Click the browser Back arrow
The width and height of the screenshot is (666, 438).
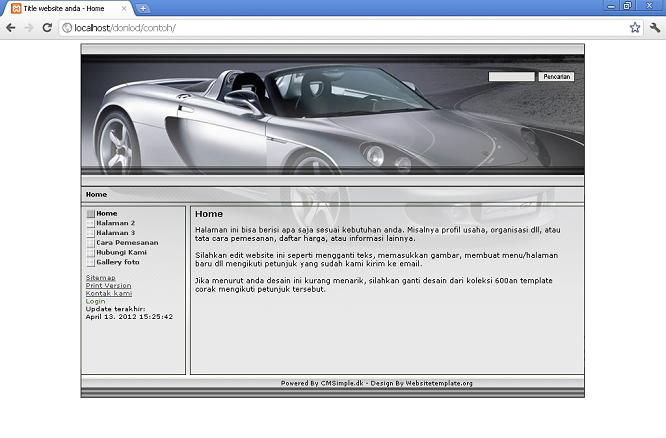point(11,28)
